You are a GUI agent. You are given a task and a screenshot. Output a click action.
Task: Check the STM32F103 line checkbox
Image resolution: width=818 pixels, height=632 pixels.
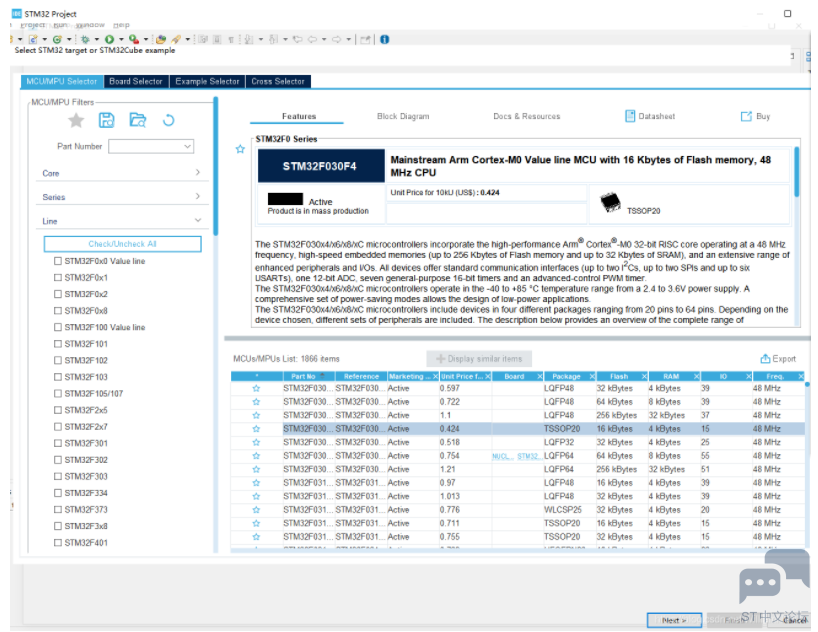(58, 377)
